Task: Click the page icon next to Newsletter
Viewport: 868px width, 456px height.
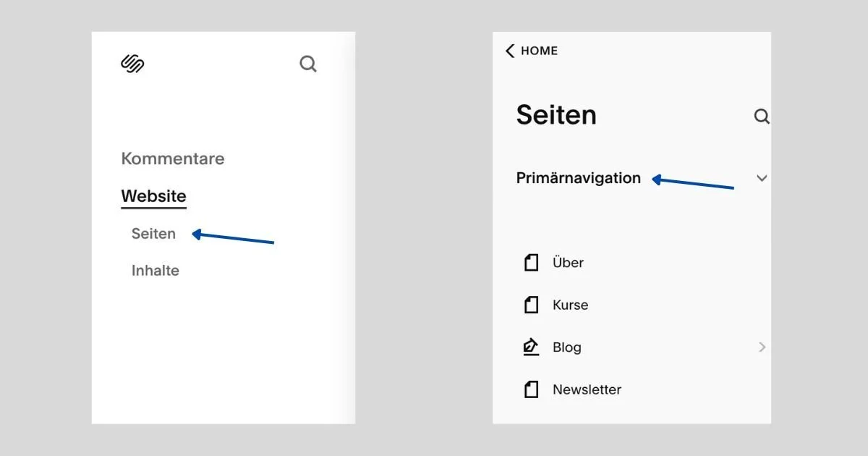Action: (x=532, y=389)
